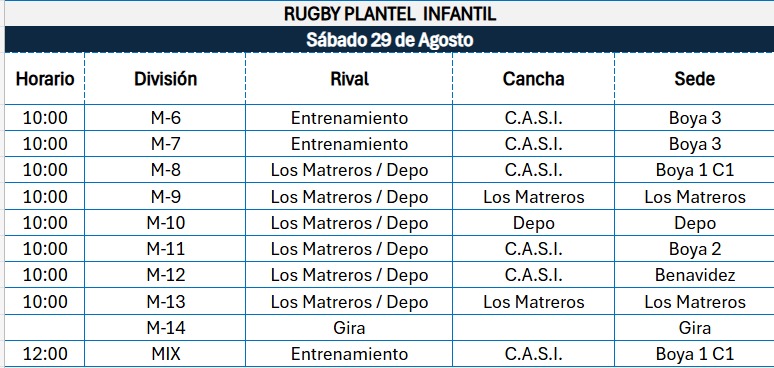
Task: Click the M-14 Gira rival cell
Action: click(349, 328)
